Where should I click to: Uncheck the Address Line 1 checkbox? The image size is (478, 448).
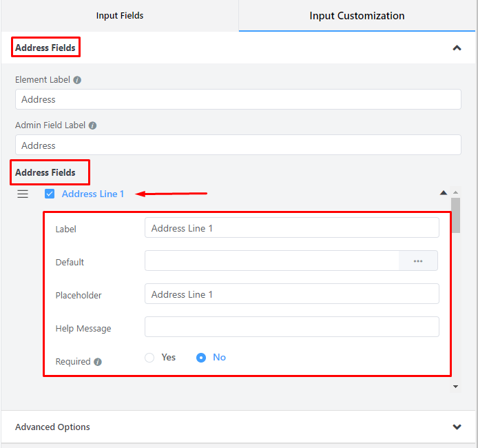tap(50, 194)
